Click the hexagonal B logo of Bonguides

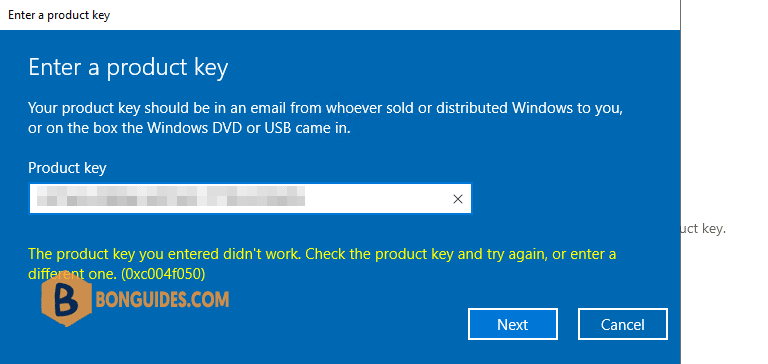point(67,300)
